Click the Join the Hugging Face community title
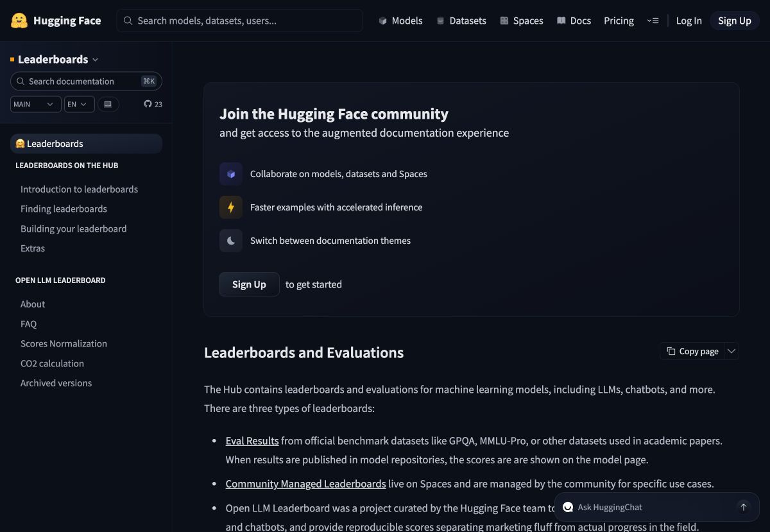The width and height of the screenshot is (770, 532). (334, 114)
